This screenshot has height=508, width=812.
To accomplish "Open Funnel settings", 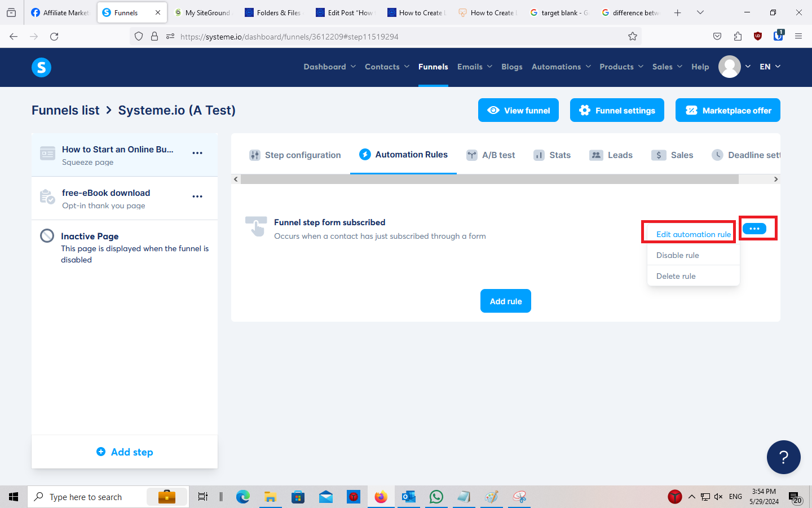I will point(617,110).
